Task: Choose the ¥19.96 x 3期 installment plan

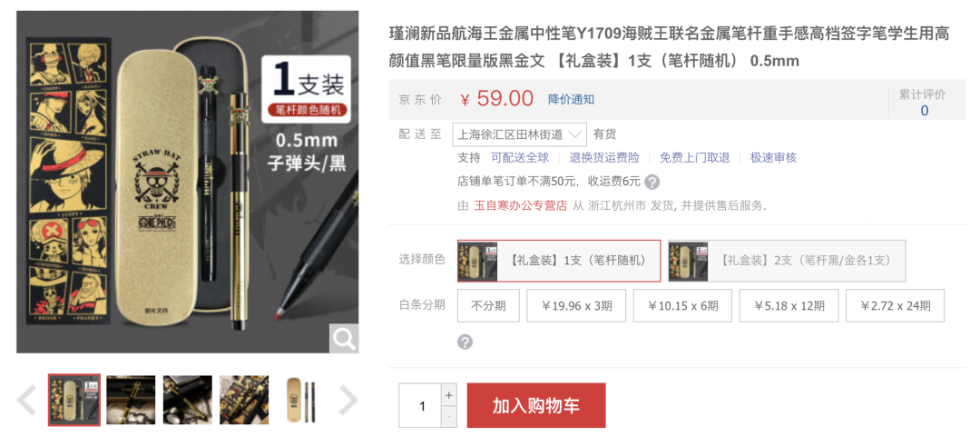Action: [576, 306]
